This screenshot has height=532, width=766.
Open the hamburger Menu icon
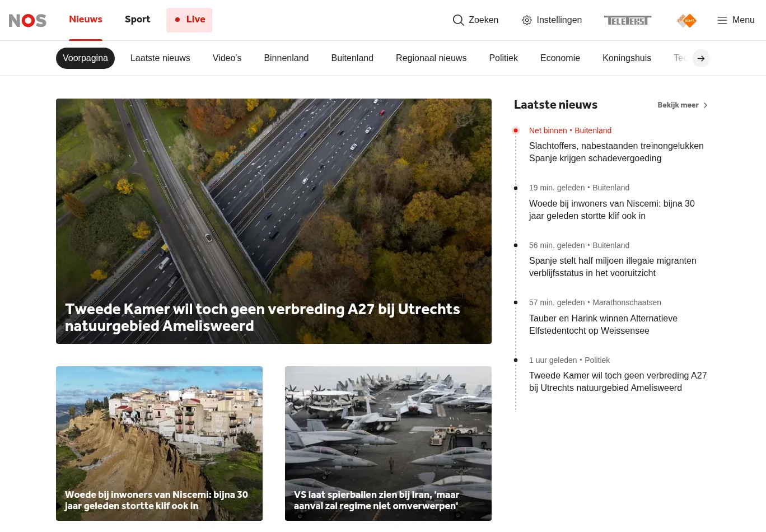(x=722, y=20)
